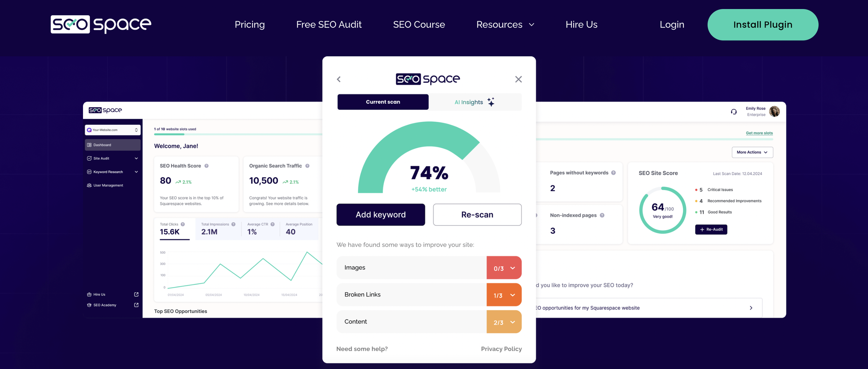
Task: Close the SEOspace plugin panel
Action: click(x=518, y=79)
